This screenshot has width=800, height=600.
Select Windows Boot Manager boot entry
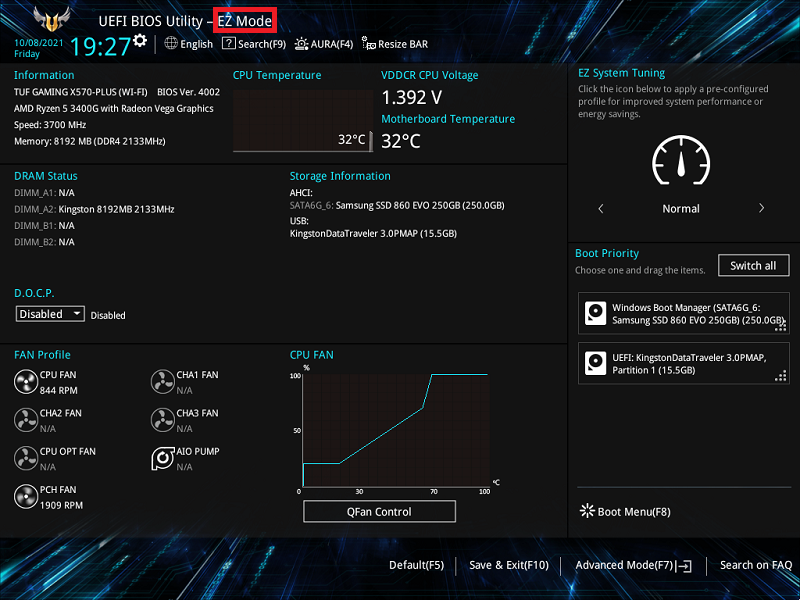point(683,313)
